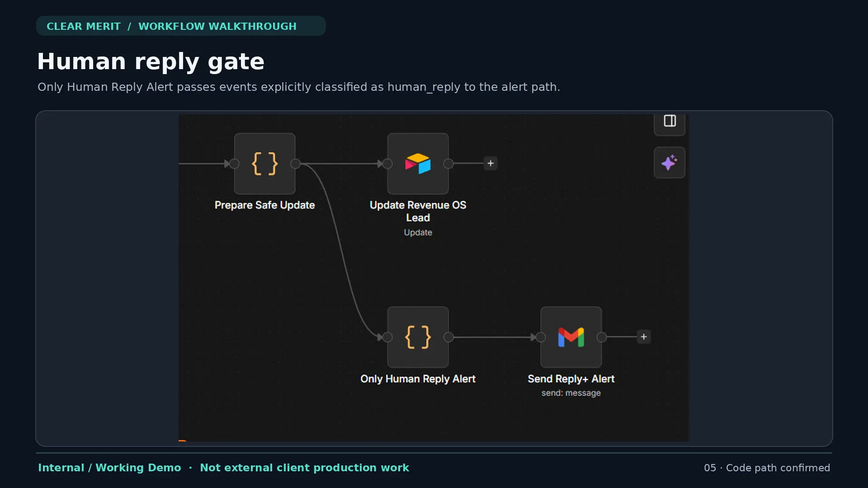Add a node after Update Revenue OS Lead
868x488 pixels.
coord(491,163)
